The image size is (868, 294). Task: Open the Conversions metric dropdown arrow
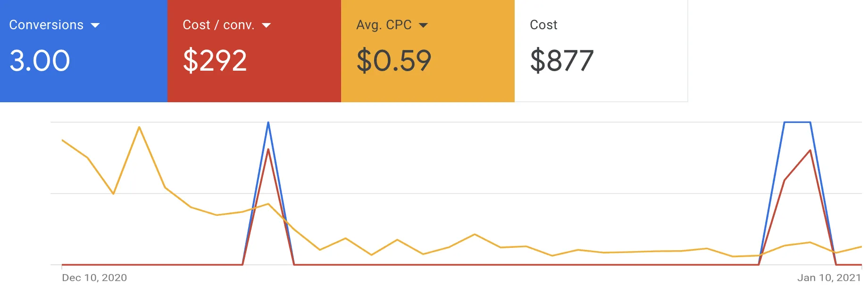click(x=95, y=25)
